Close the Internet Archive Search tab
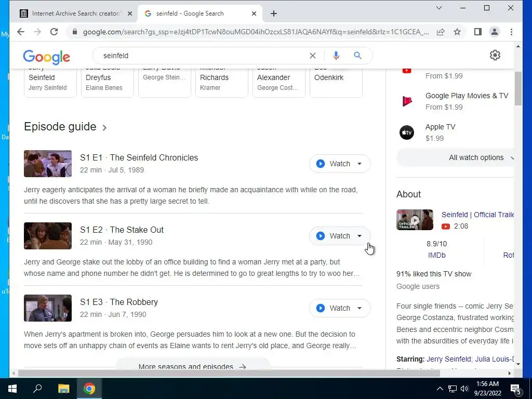This screenshot has height=399, width=532. (129, 14)
